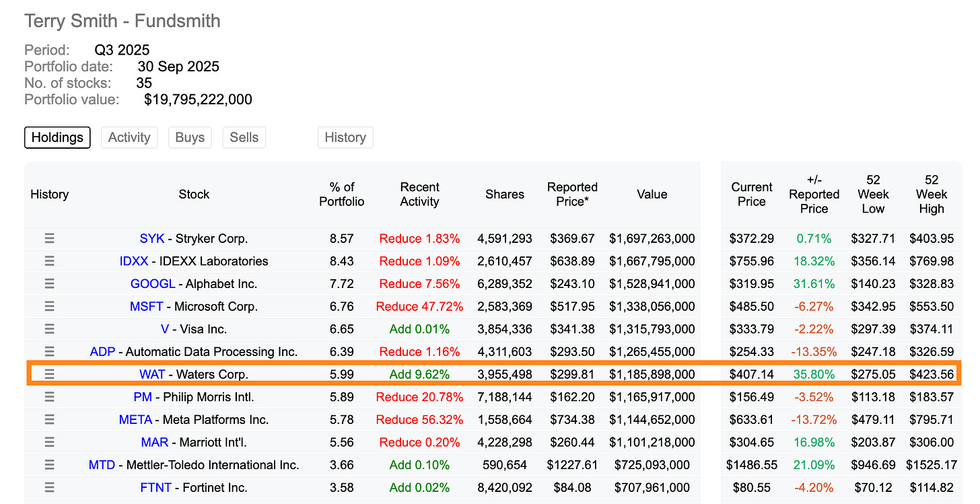This screenshot has width=980, height=504.
Task: Select 'Reduce 7.56%' in Alphabet row
Action: (419, 284)
